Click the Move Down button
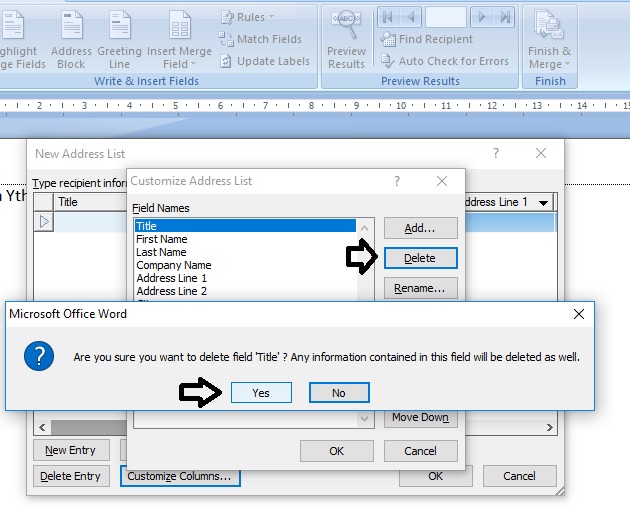 click(421, 418)
